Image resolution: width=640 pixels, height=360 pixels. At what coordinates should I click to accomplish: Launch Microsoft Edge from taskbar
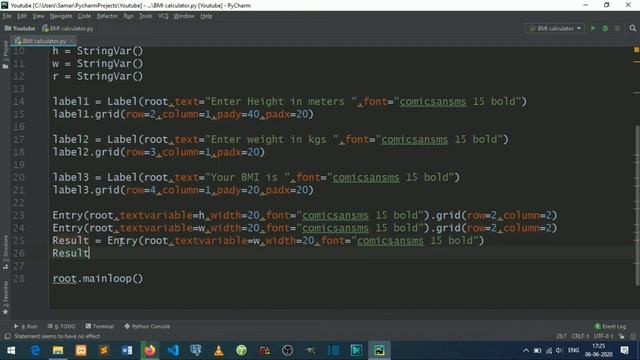[35, 350]
